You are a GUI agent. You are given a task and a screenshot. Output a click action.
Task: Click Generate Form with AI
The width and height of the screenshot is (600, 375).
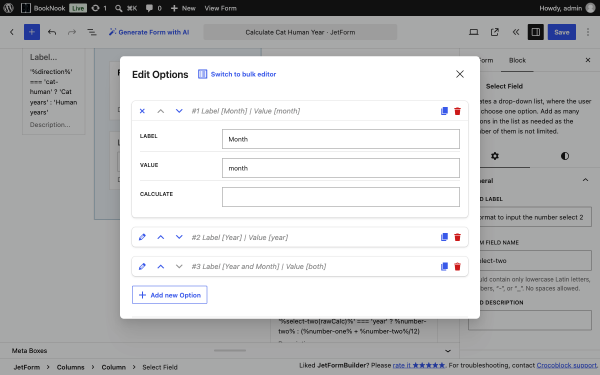pos(149,32)
